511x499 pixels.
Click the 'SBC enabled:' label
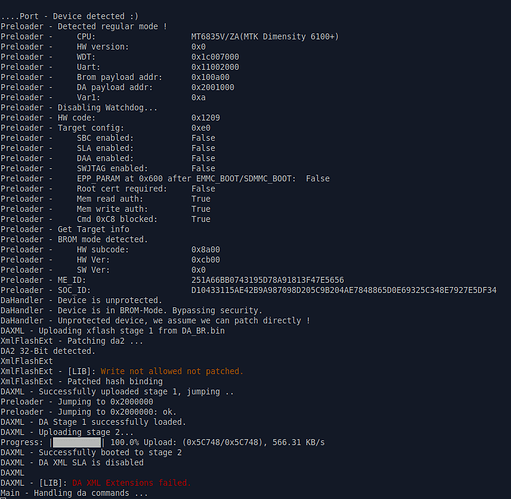[105, 138]
